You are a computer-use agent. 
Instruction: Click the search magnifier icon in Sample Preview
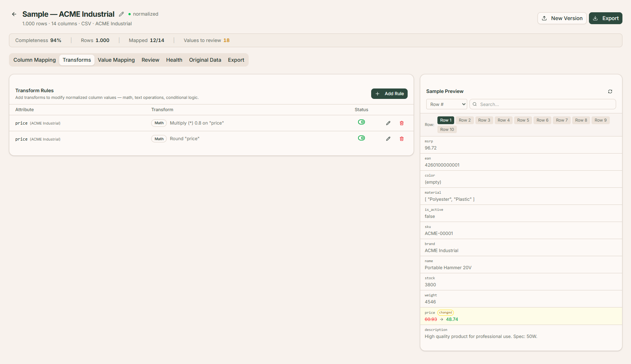475,104
